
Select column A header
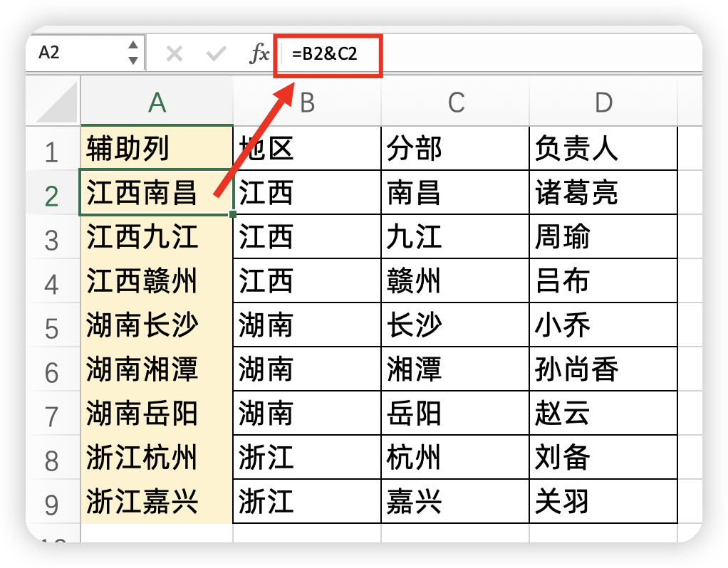point(157,102)
